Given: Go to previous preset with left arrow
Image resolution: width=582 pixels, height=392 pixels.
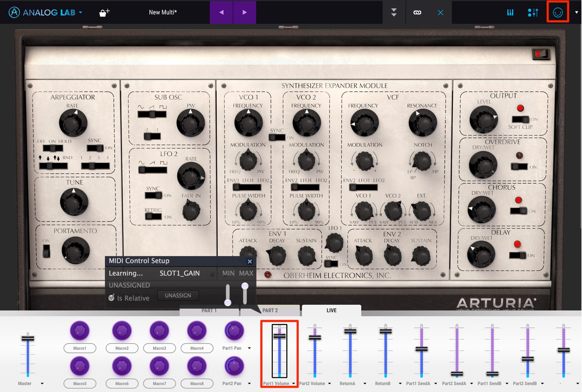Looking at the screenshot, I should click(x=221, y=12).
